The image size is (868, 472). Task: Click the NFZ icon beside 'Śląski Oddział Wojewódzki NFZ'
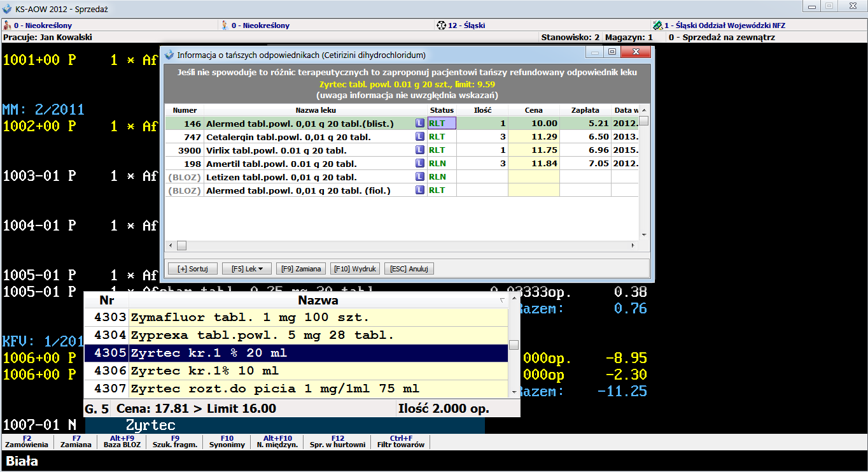point(657,25)
